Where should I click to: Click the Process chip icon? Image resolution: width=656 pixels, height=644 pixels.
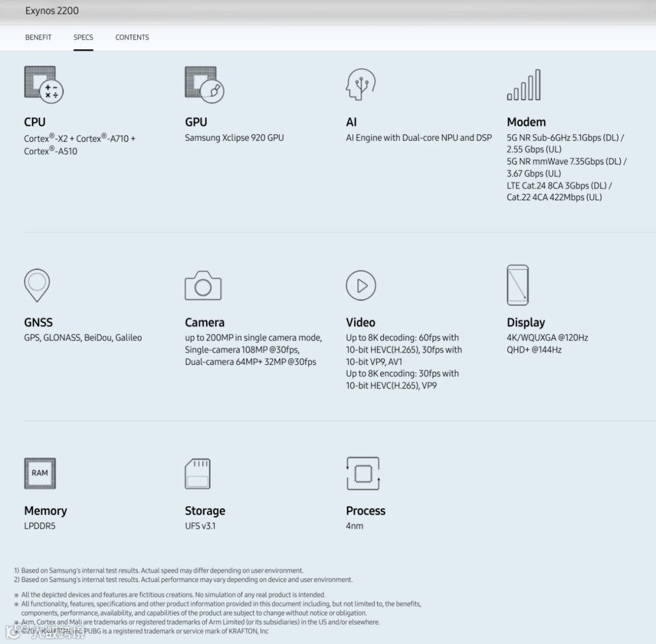(363, 473)
